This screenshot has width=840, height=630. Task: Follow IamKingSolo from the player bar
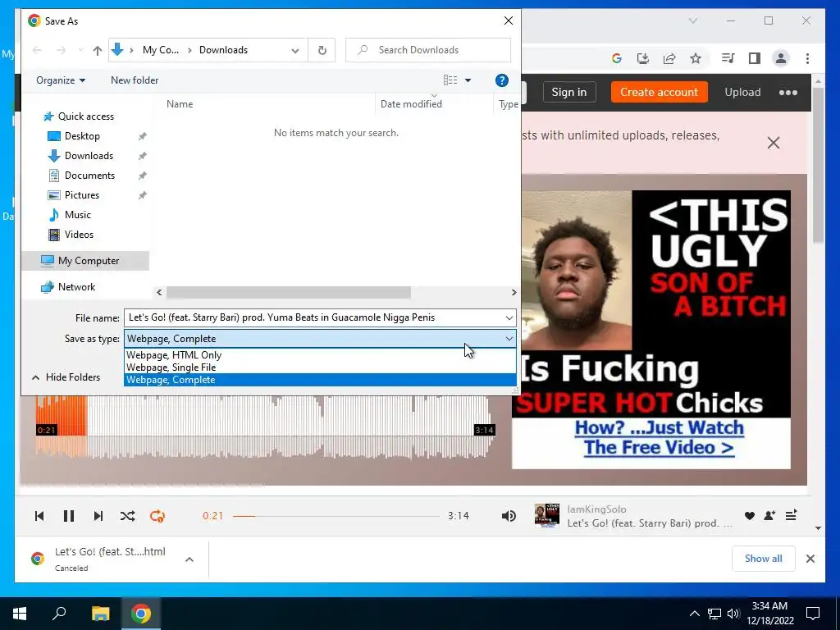click(x=769, y=515)
